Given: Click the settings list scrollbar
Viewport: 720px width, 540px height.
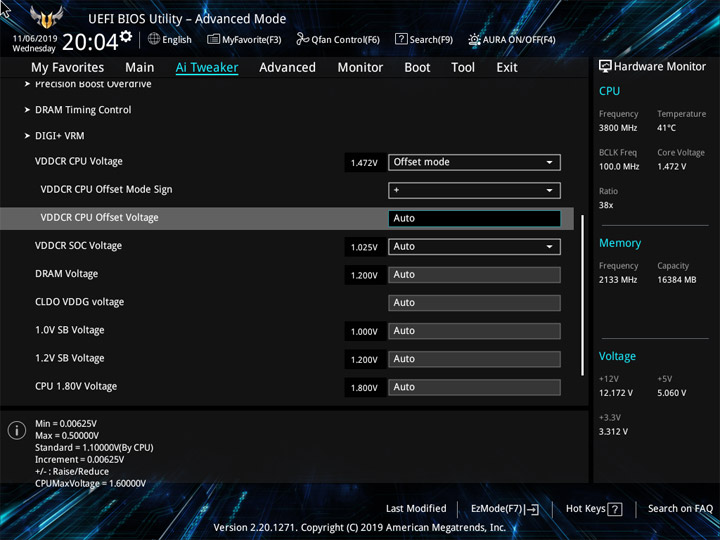Looking at the screenshot, I should click(x=583, y=295).
